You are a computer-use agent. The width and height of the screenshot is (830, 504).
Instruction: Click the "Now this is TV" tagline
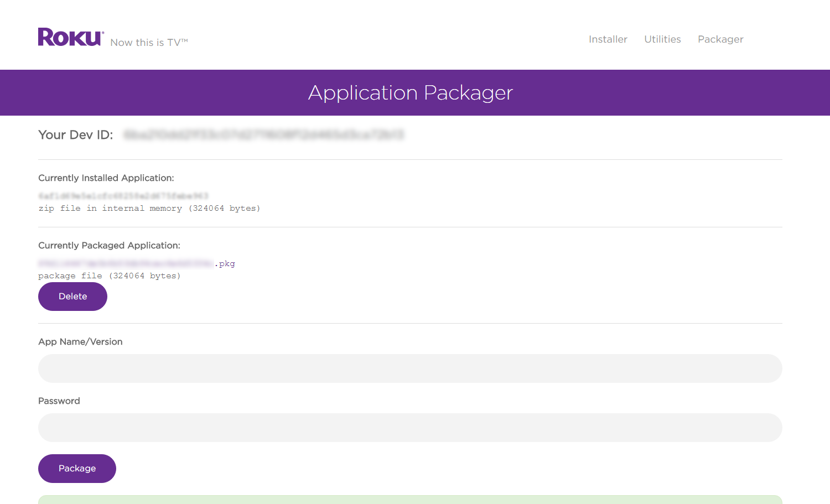(x=149, y=43)
